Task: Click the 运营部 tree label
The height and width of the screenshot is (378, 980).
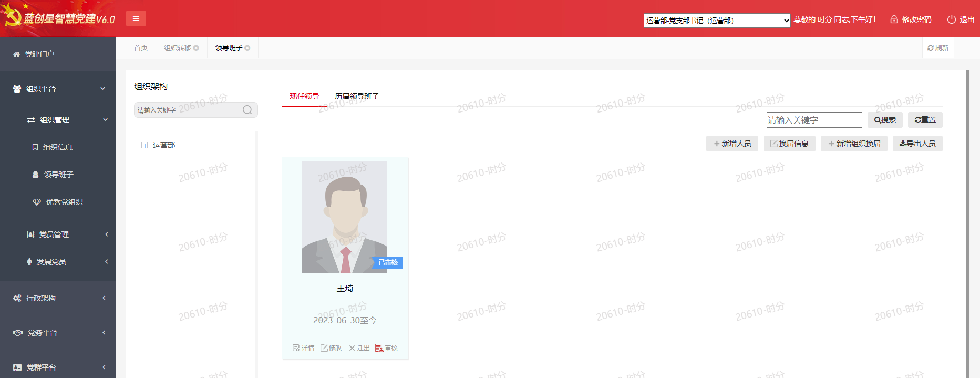Action: click(164, 145)
